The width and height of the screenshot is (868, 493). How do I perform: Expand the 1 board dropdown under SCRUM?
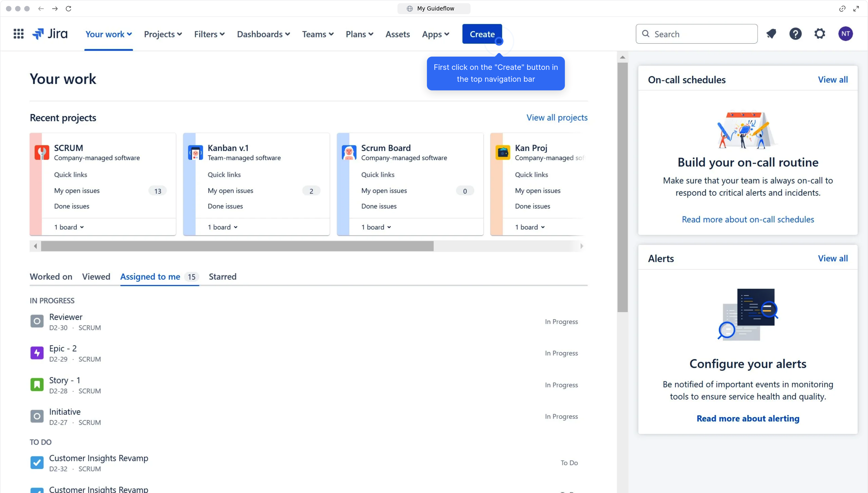point(68,227)
